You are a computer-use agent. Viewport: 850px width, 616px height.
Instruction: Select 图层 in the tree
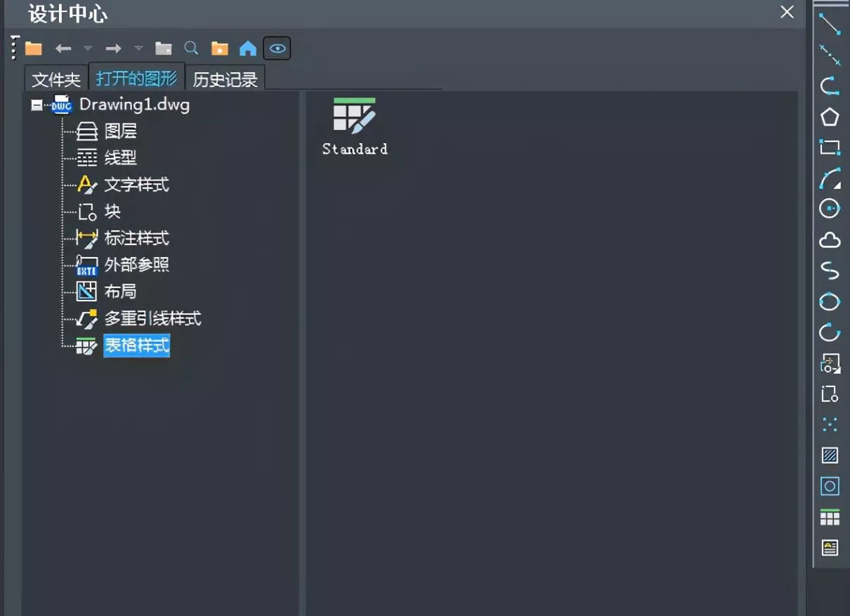pos(120,131)
